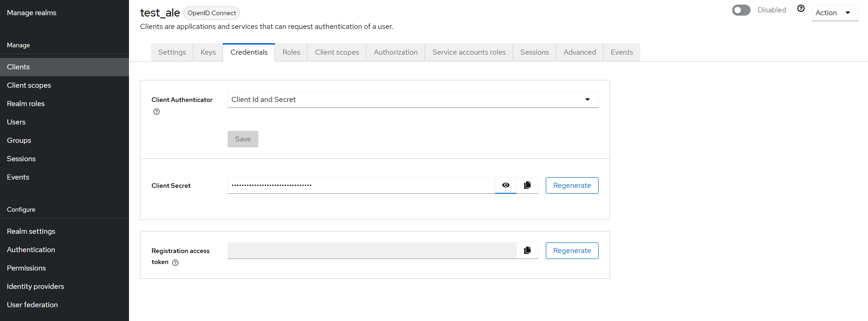Click help icon beside Client Authenticator
This screenshot has width=868, height=321.
coord(157,112)
